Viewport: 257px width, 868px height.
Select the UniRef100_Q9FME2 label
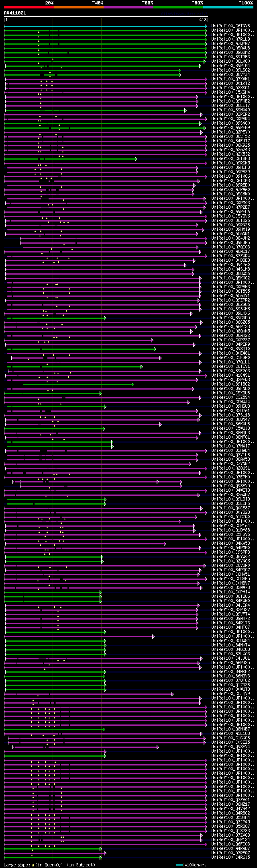(230, 101)
